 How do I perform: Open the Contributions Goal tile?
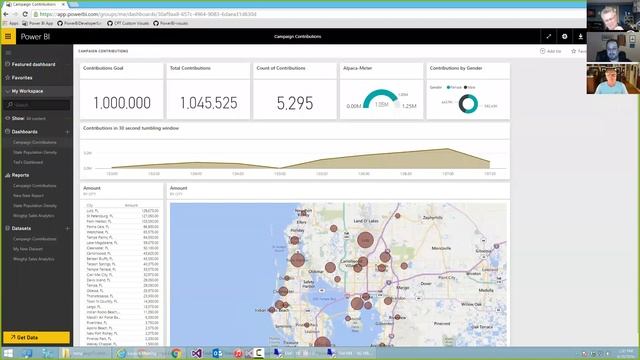[122, 91]
